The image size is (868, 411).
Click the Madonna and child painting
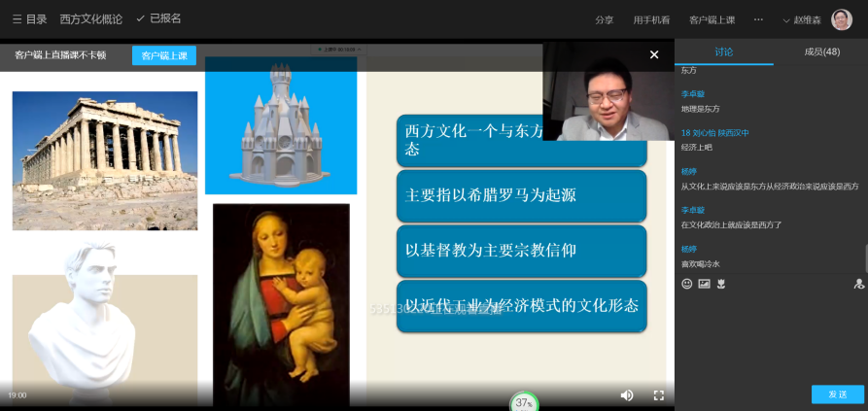pos(281,304)
